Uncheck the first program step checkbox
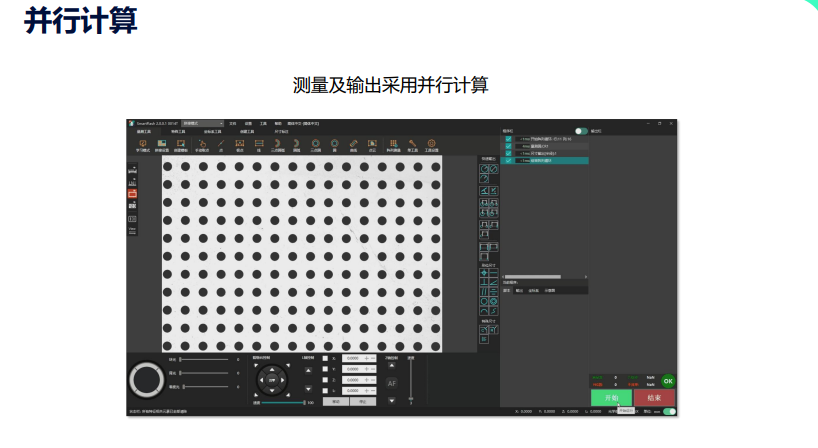The width and height of the screenshot is (818, 448). (x=509, y=139)
